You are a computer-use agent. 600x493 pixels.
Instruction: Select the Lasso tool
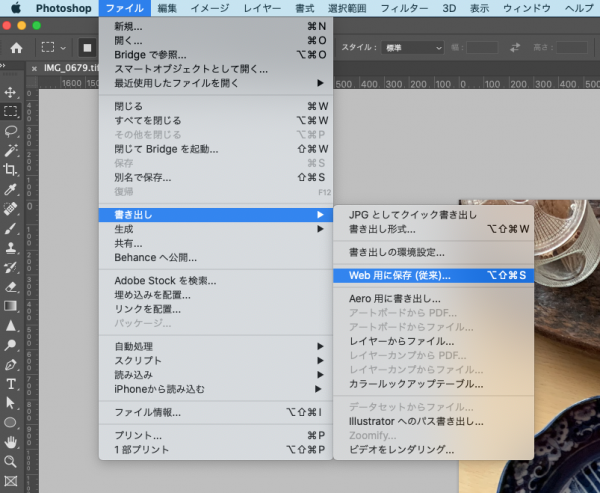pyautogui.click(x=11, y=131)
